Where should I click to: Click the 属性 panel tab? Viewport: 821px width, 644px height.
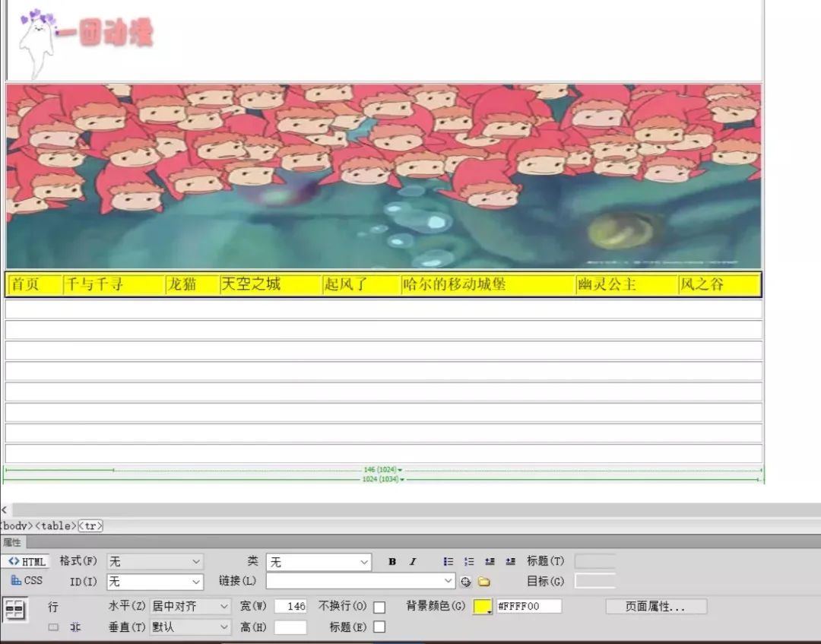coord(12,542)
